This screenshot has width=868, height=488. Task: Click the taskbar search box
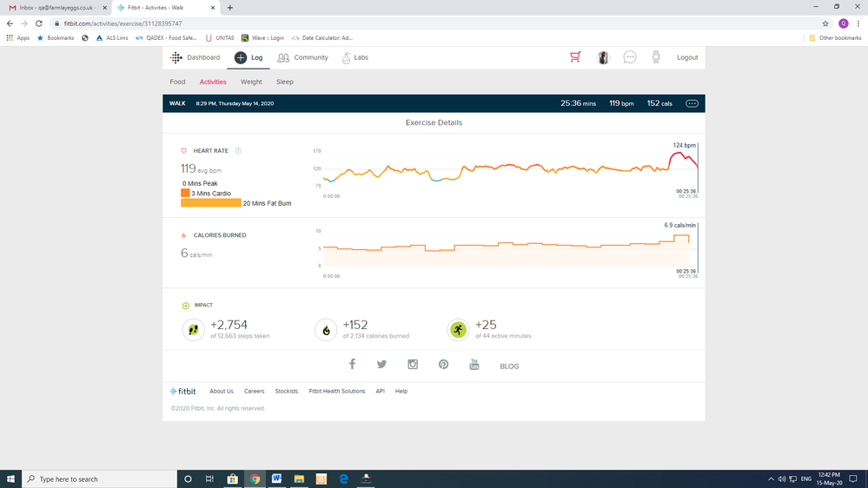[100, 479]
